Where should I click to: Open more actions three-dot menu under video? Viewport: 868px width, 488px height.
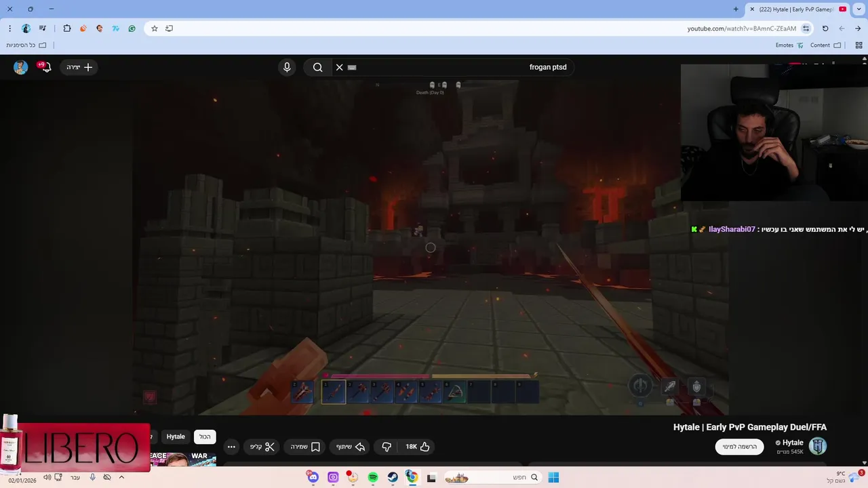[231, 447]
